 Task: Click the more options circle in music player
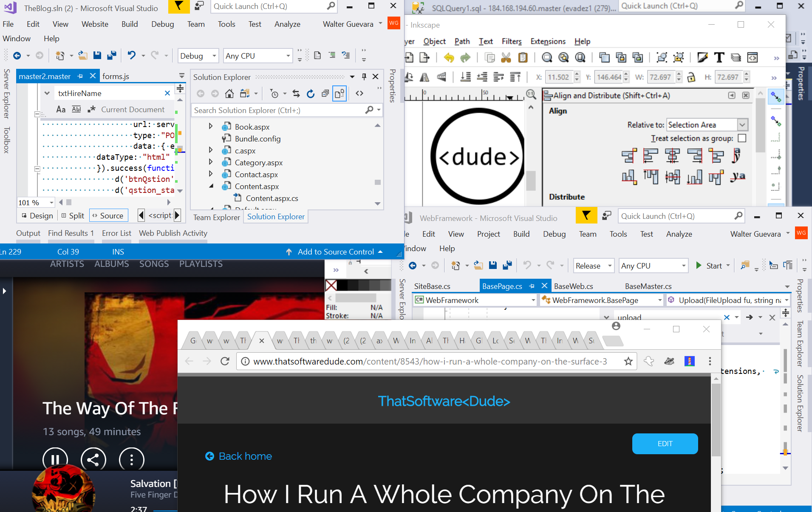tap(132, 460)
